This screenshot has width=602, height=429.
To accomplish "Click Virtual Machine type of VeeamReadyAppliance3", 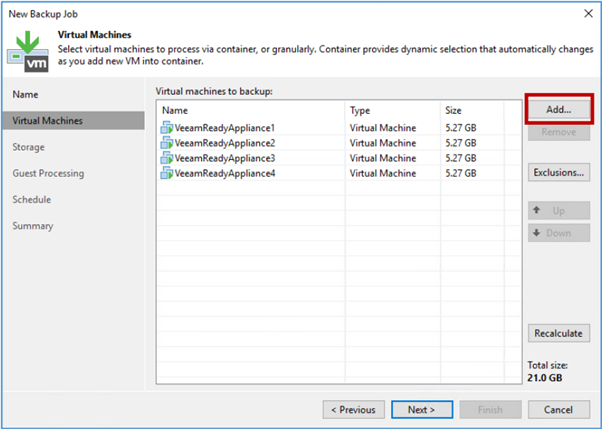I will pos(383,158).
